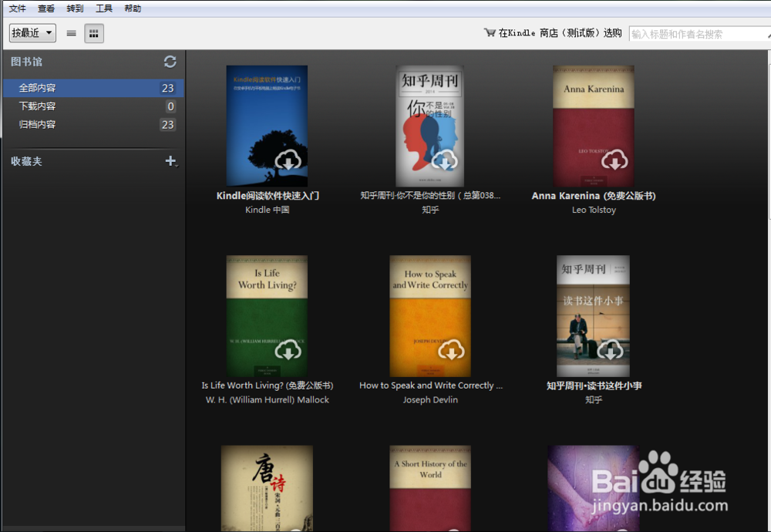The width and height of the screenshot is (771, 532).
Task: Switch to list view
Action: (x=71, y=33)
